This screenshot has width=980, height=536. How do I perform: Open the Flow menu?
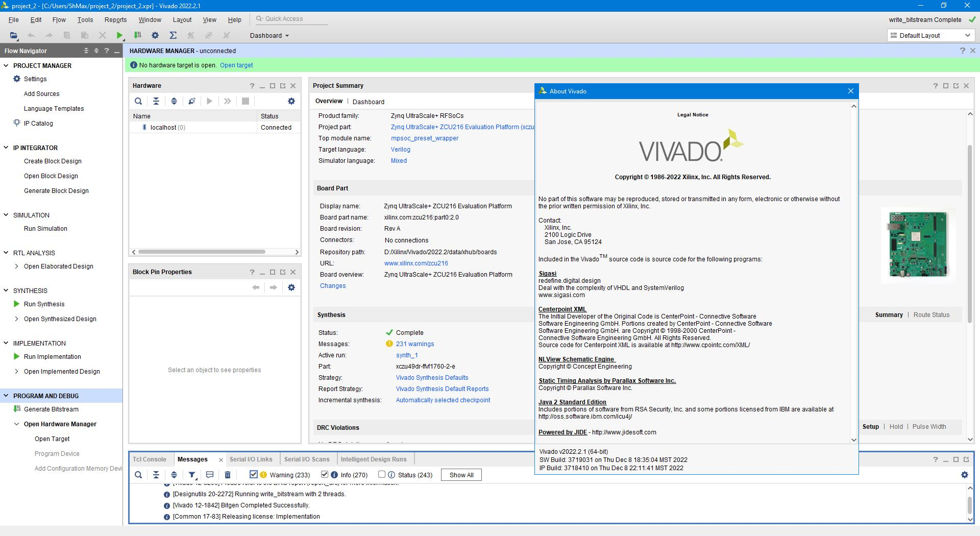pos(59,20)
